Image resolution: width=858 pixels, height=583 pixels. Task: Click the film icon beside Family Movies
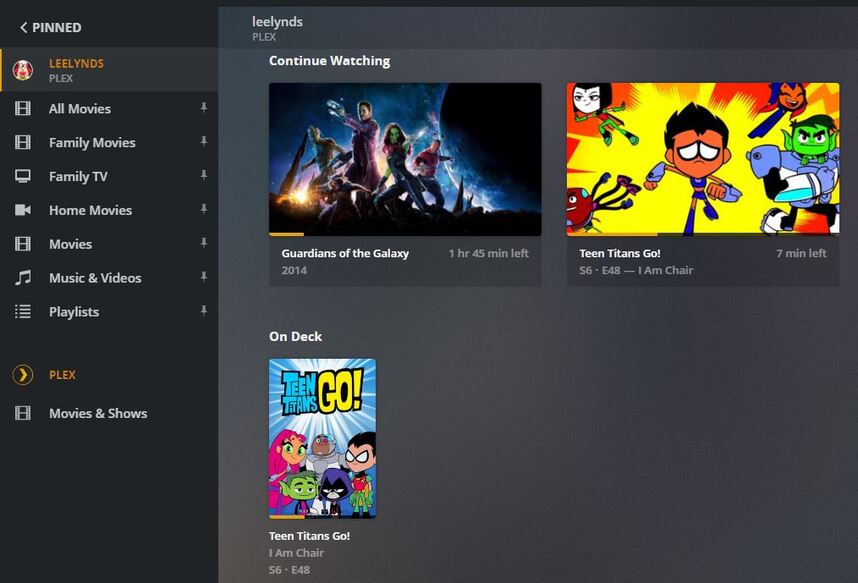22,142
